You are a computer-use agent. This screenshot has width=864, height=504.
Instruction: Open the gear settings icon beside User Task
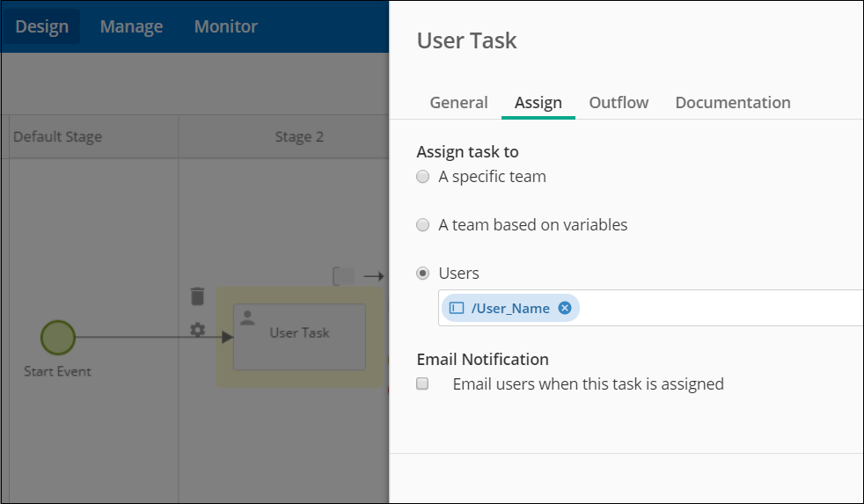(197, 330)
